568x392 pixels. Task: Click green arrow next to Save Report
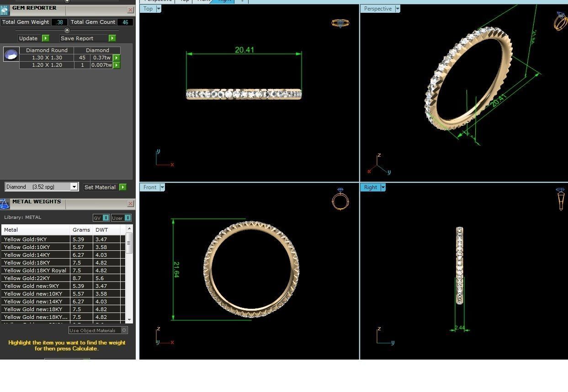coord(112,38)
